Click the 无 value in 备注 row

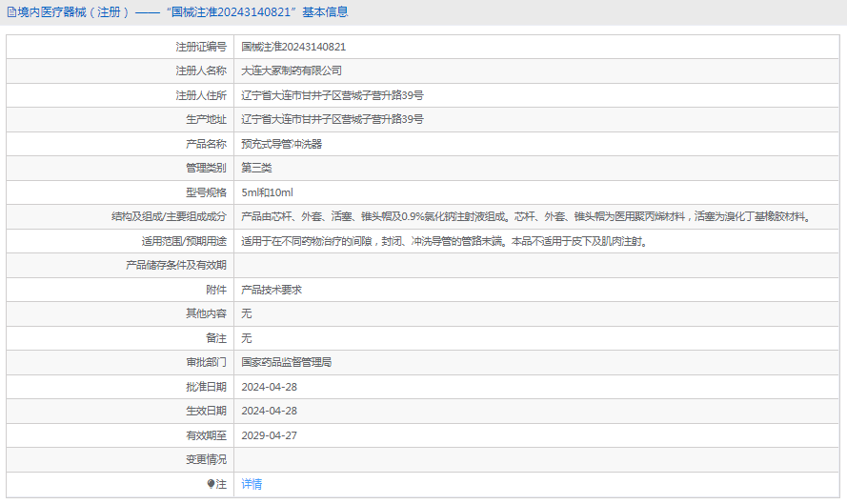(247, 339)
